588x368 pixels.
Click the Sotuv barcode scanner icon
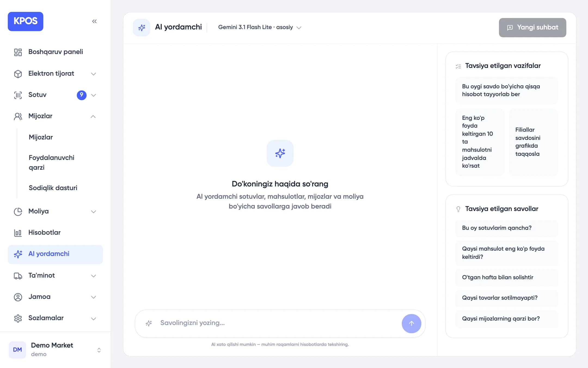pyautogui.click(x=18, y=95)
